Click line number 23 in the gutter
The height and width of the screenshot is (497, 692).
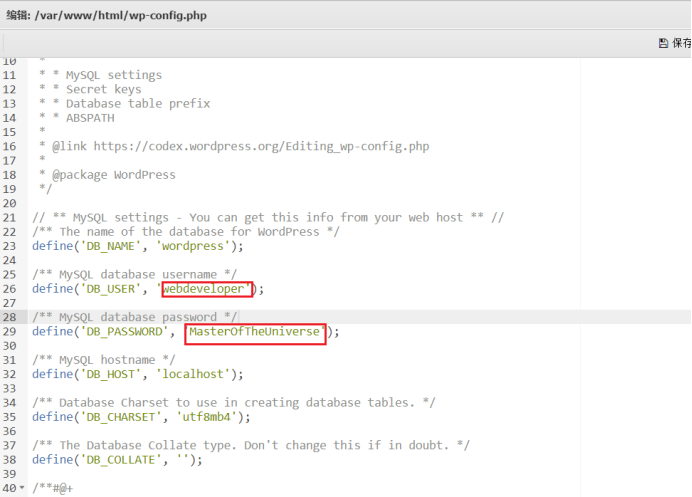pyautogui.click(x=9, y=246)
